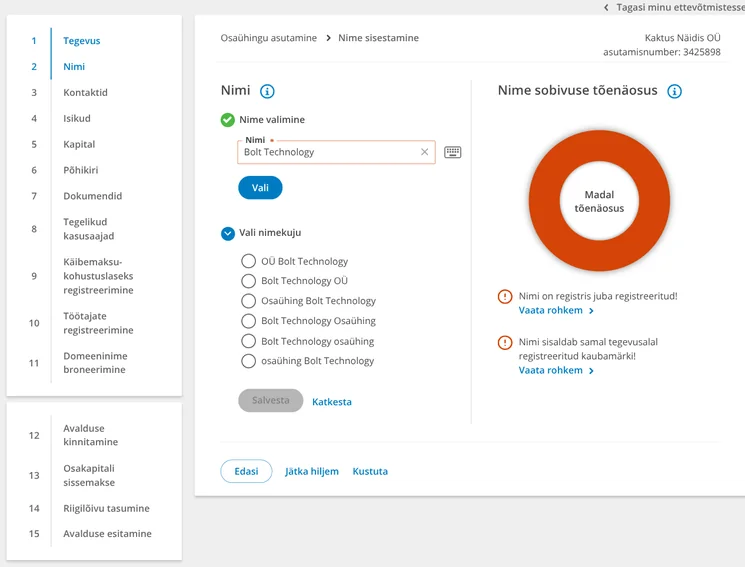Viewport: 745px width, 567px height.
Task: Open the virtual keyboard icon
Action: click(452, 152)
